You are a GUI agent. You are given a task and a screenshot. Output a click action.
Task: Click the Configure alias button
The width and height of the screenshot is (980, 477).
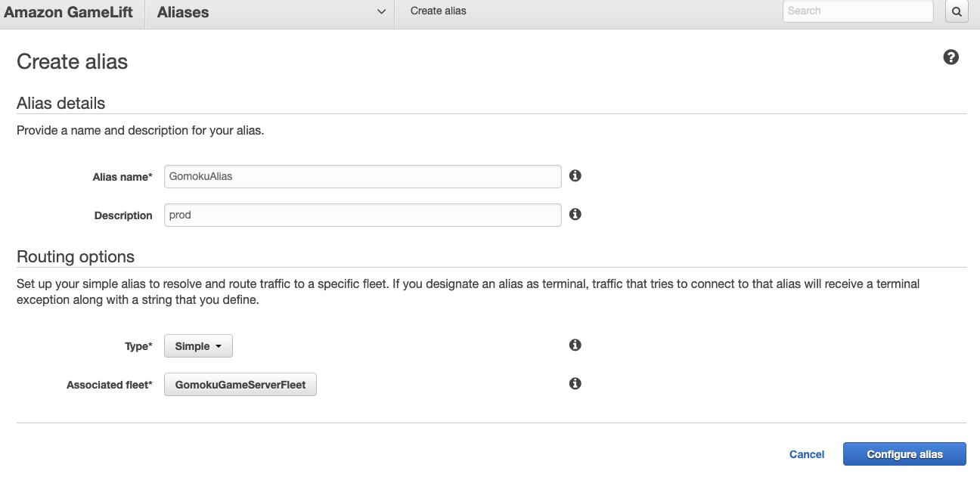904,454
